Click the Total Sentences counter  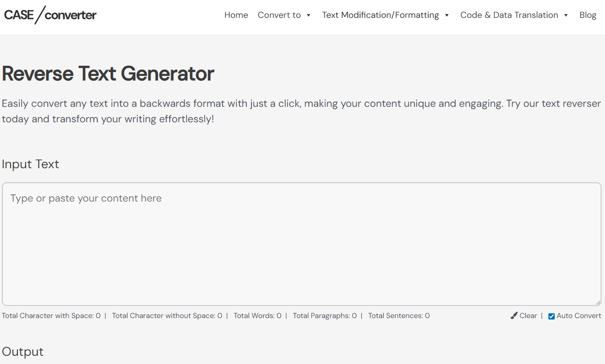[x=398, y=316]
